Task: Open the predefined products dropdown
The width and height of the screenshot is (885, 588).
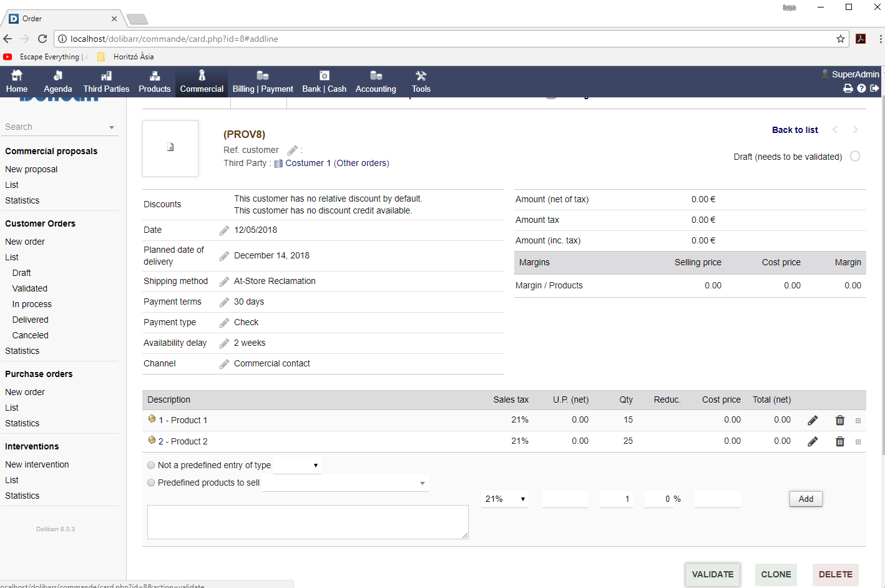Action: click(345, 483)
